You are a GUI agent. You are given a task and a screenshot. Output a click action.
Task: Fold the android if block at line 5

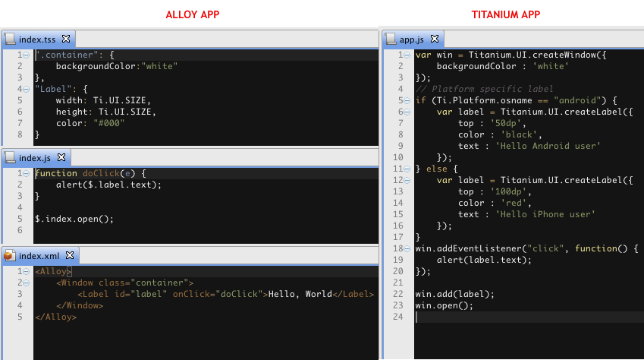point(407,101)
